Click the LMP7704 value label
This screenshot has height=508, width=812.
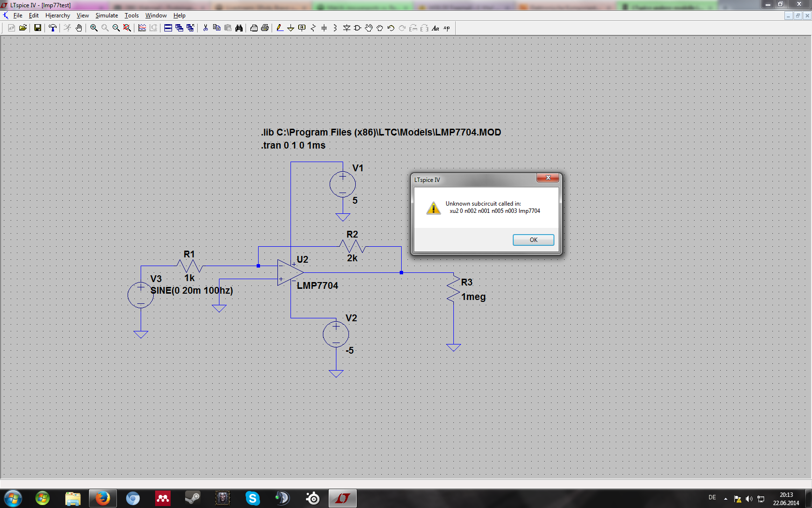coord(318,285)
